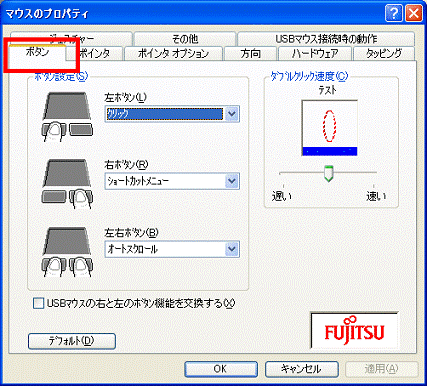Switch to the タッピング tab

pyautogui.click(x=384, y=53)
